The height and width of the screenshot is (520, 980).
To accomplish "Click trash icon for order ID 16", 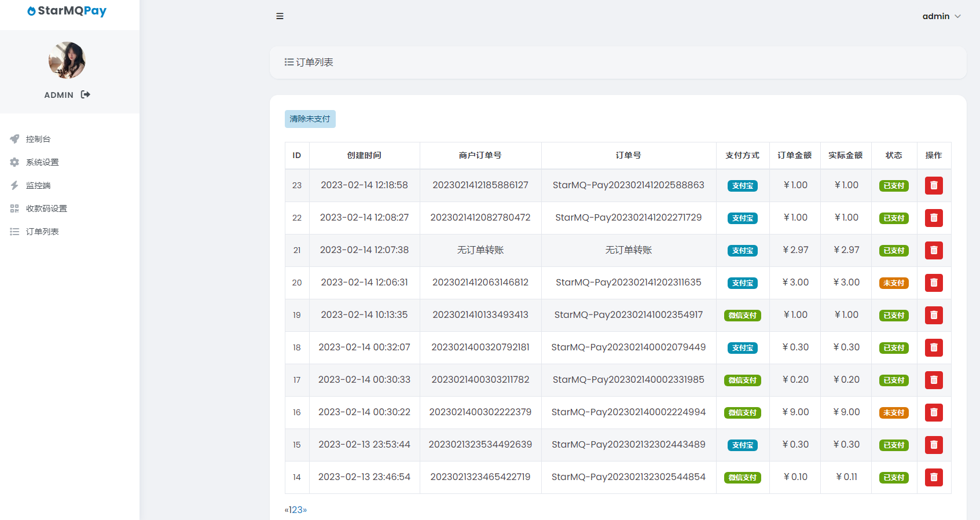I will pos(933,412).
